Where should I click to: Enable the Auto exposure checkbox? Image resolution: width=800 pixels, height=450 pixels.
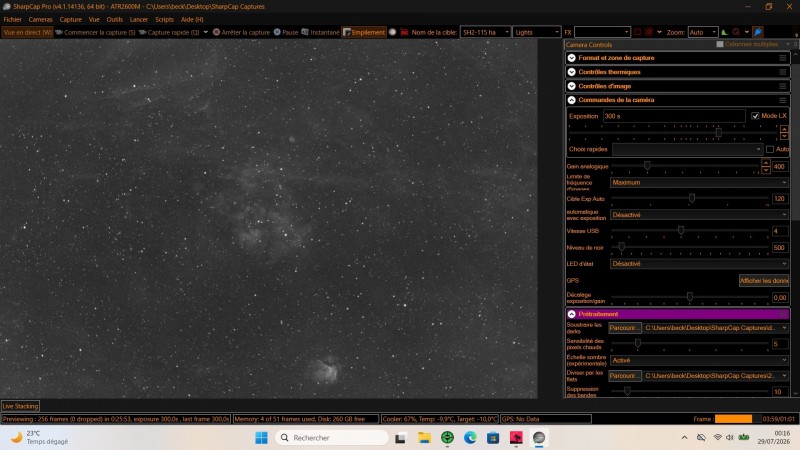click(x=769, y=149)
